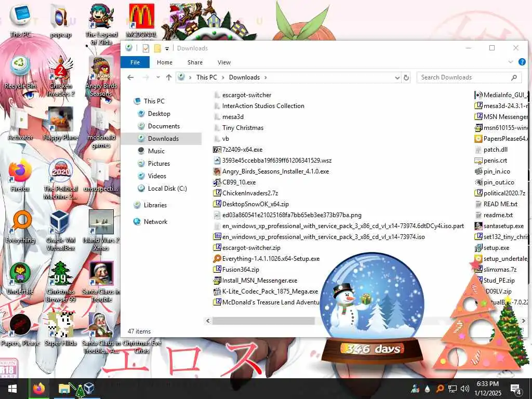Open Explorer help question mark icon
The image size is (532, 399).
coord(522,62)
